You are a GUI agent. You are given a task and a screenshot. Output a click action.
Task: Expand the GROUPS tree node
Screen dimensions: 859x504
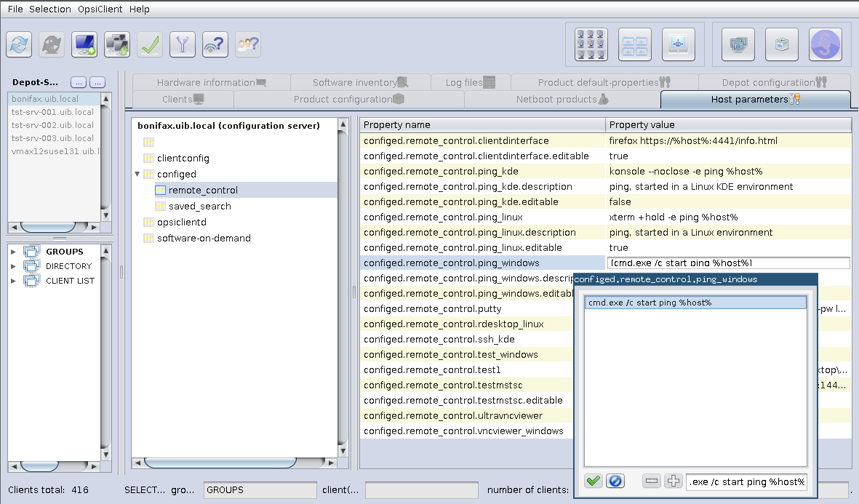tap(13, 252)
